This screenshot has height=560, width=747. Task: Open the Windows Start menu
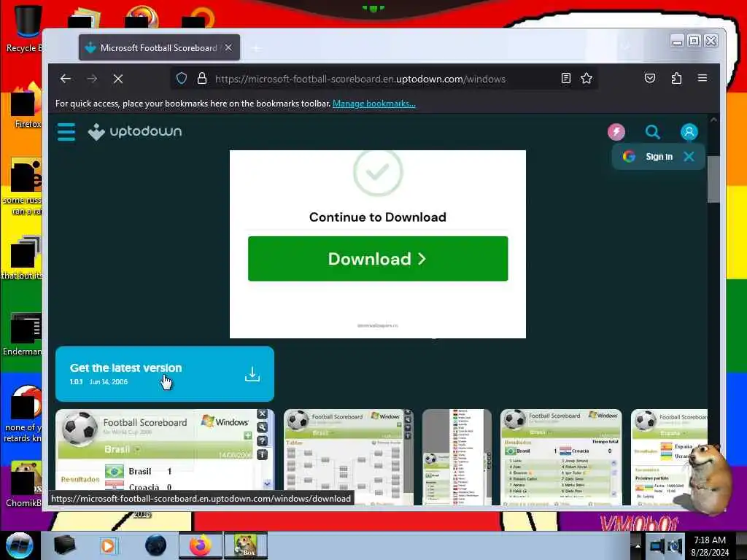pos(20,545)
